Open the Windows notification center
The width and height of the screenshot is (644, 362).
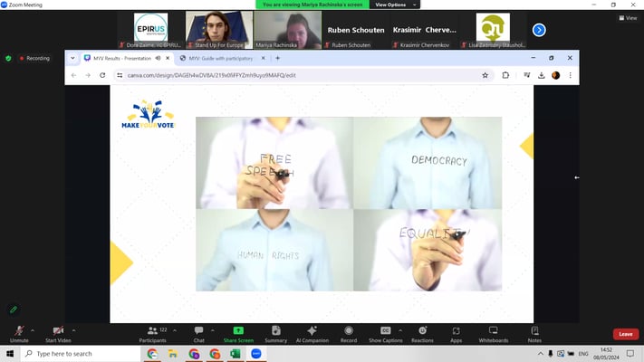(630, 354)
